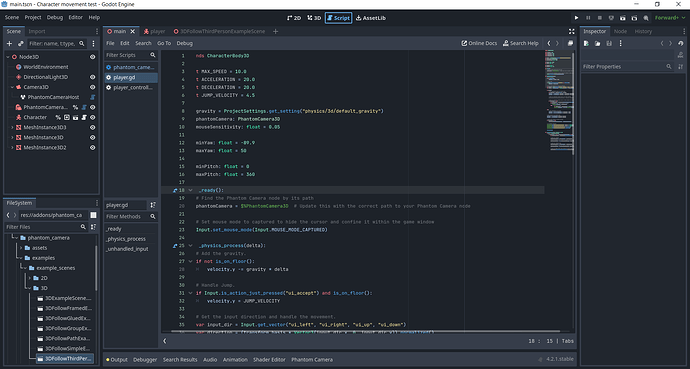Image resolution: width=690 pixels, height=369 pixels.
Task: Open the Debug menu in top bar
Action: [x=55, y=18]
